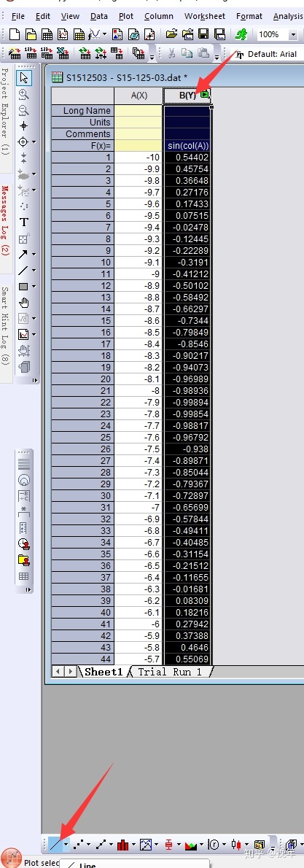Open the Data menu

pos(99,16)
